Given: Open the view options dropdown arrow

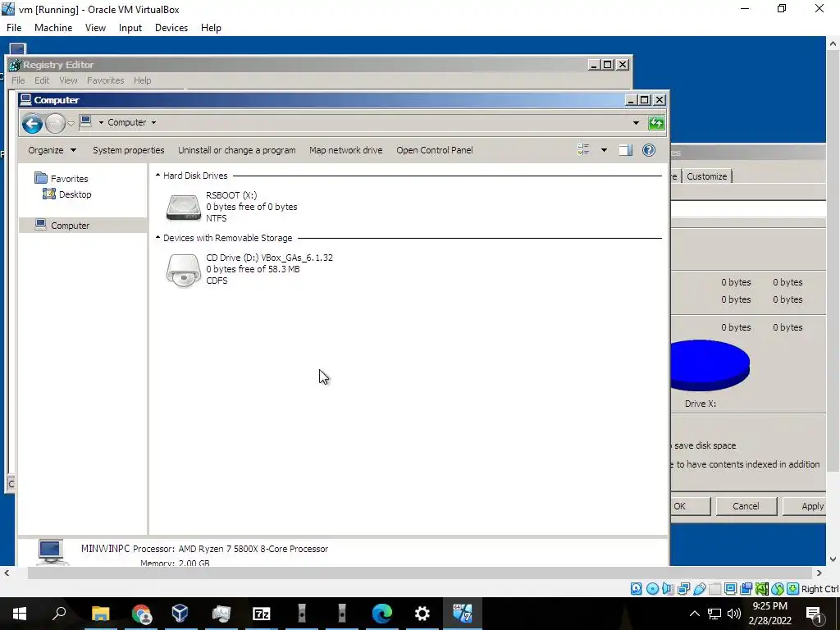Looking at the screenshot, I should [x=604, y=150].
